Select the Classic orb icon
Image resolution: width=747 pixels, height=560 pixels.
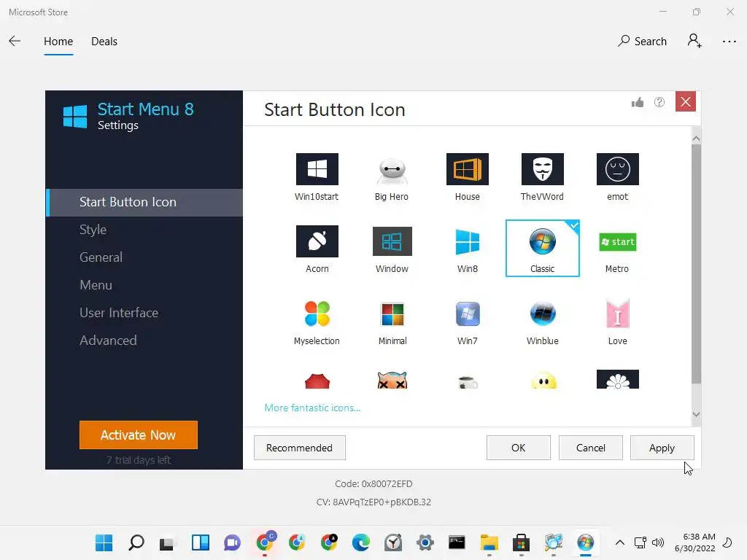542,248
